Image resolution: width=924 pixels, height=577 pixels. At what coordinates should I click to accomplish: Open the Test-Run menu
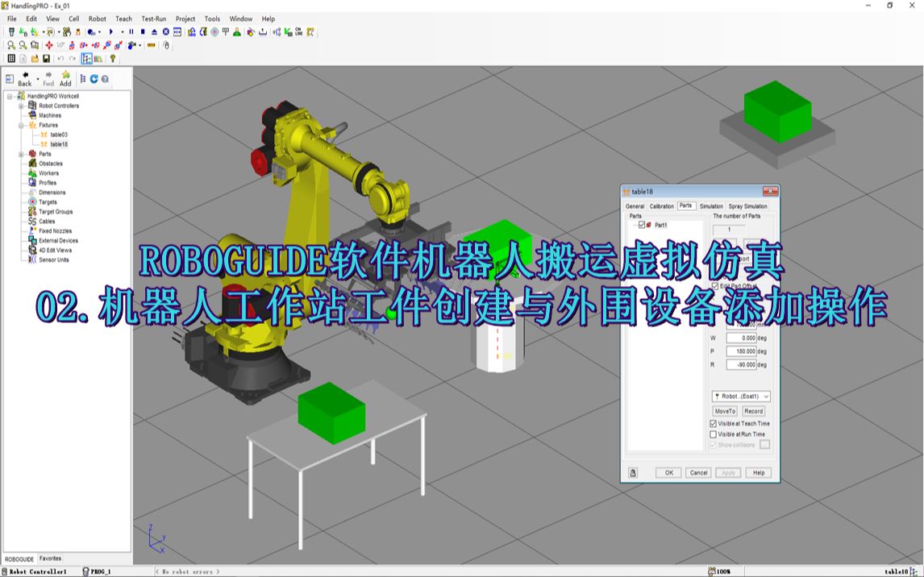153,19
